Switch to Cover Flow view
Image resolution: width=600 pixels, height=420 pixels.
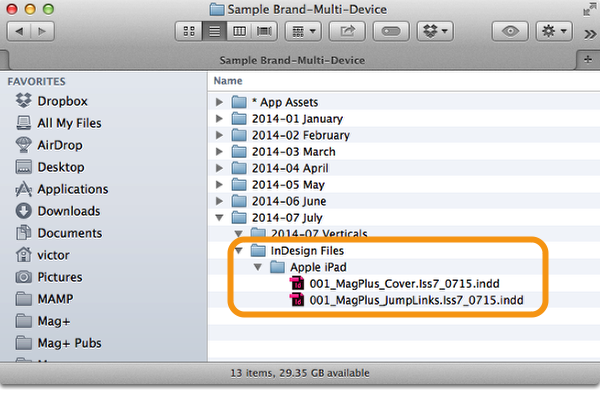point(264,31)
